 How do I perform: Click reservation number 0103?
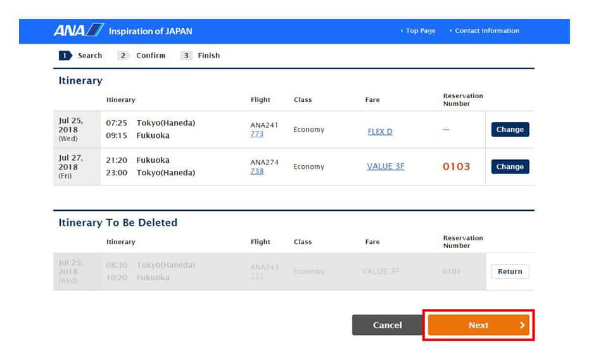tap(457, 166)
